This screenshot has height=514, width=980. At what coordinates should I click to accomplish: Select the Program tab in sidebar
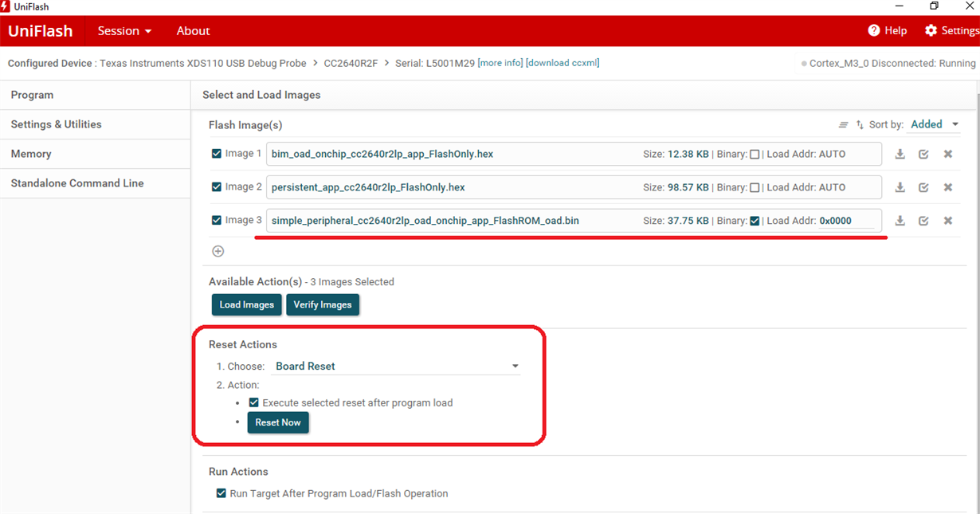pos(96,95)
